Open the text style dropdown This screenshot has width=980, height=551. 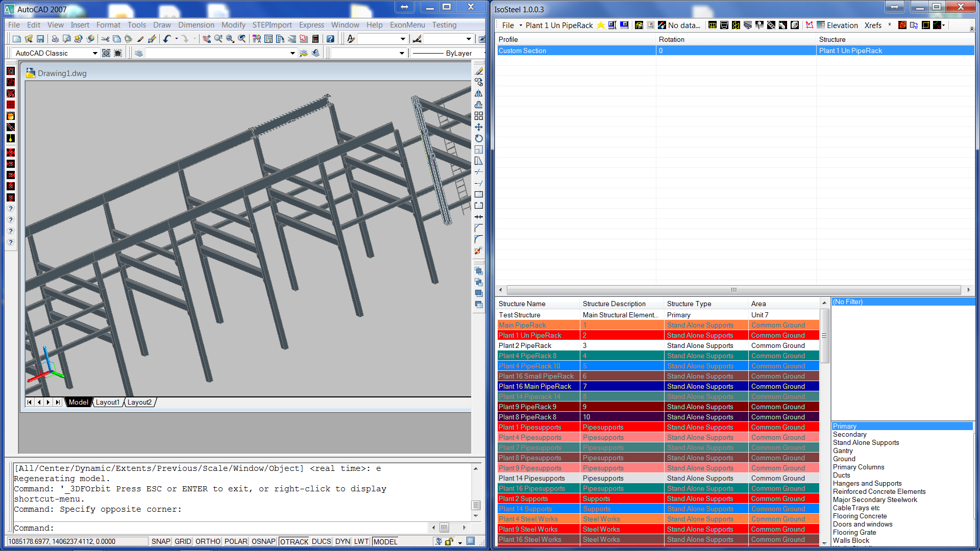pos(403,39)
